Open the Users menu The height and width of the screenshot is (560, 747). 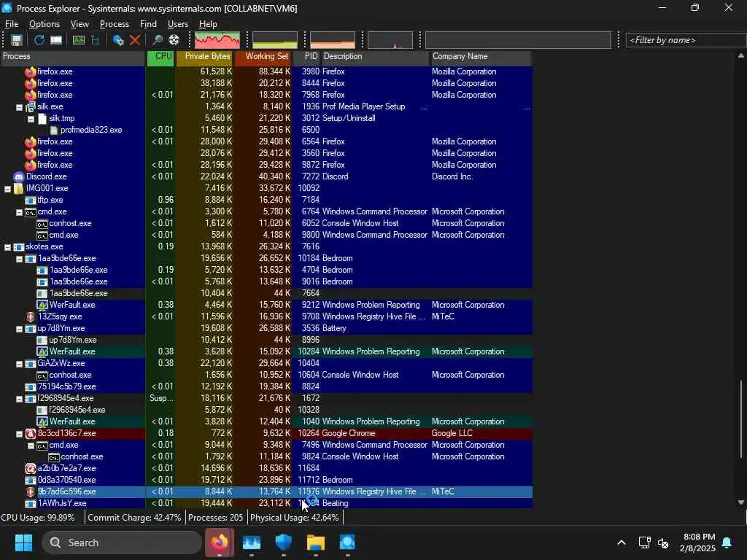(x=178, y=24)
